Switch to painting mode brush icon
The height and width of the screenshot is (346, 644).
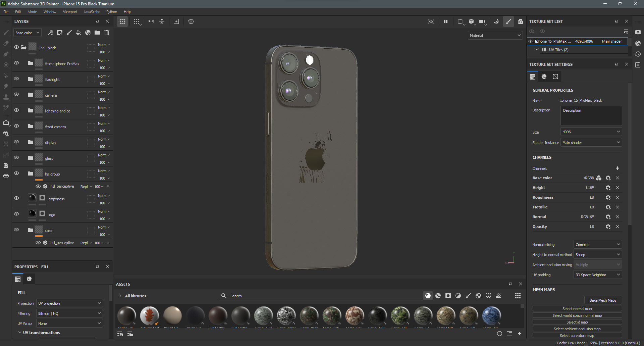(x=508, y=21)
